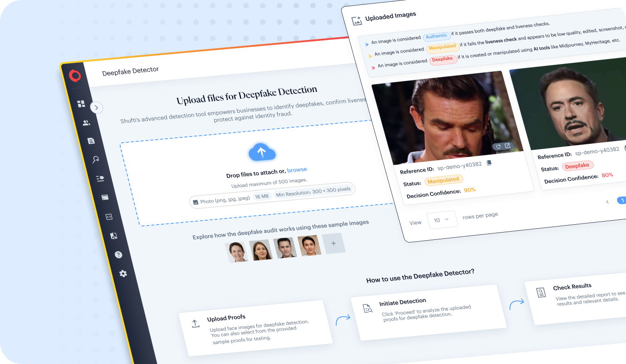Click the Initiate Detection step icon
Screen dimensions: 626x364
[x=368, y=308]
